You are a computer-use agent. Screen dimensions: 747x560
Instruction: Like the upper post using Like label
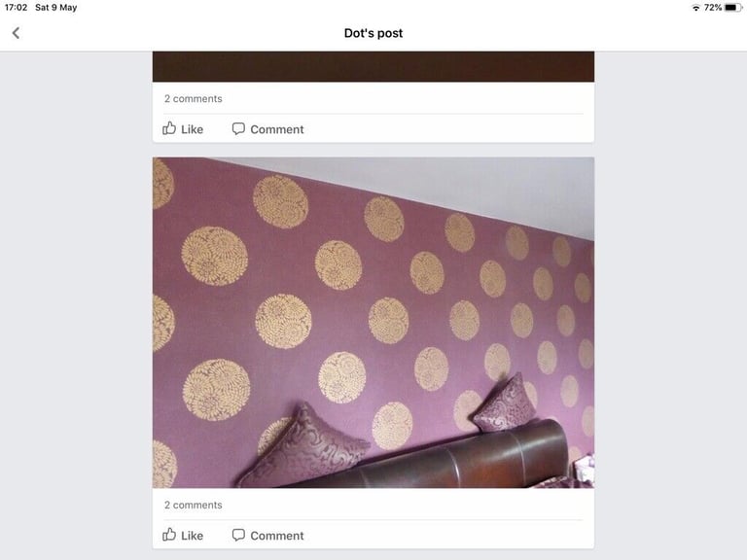tap(192, 129)
